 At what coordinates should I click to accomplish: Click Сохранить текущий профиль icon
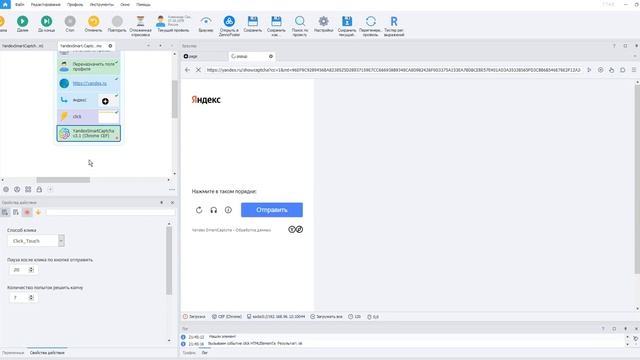[347, 21]
